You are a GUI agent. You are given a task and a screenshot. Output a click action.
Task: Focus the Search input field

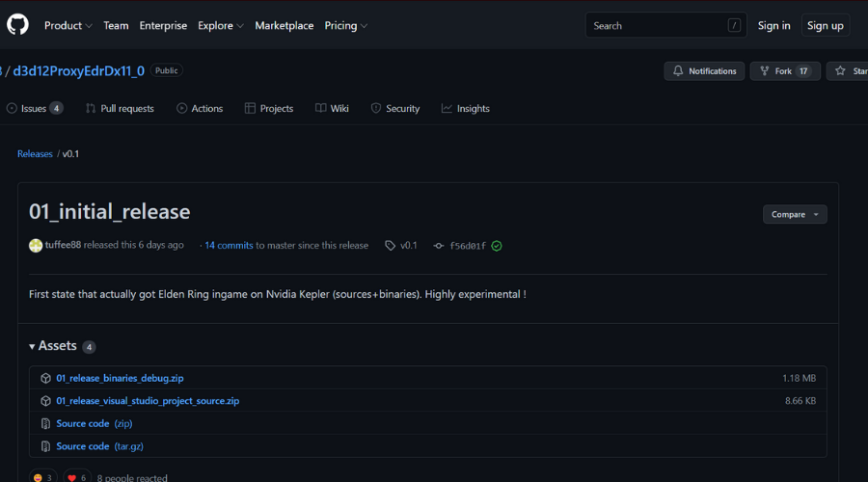click(665, 25)
